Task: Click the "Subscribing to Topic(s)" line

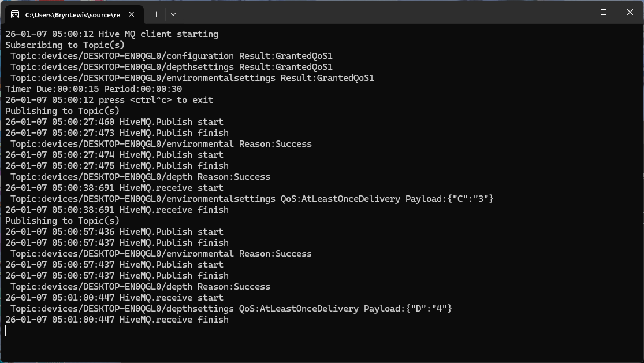Action: 65,45
